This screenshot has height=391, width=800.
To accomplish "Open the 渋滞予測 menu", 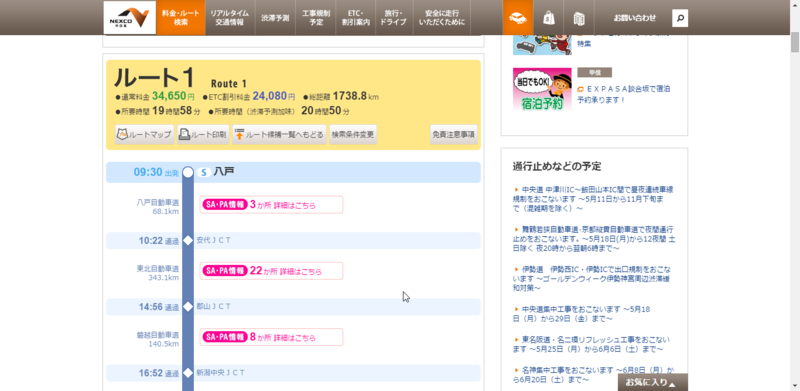I will [x=275, y=17].
